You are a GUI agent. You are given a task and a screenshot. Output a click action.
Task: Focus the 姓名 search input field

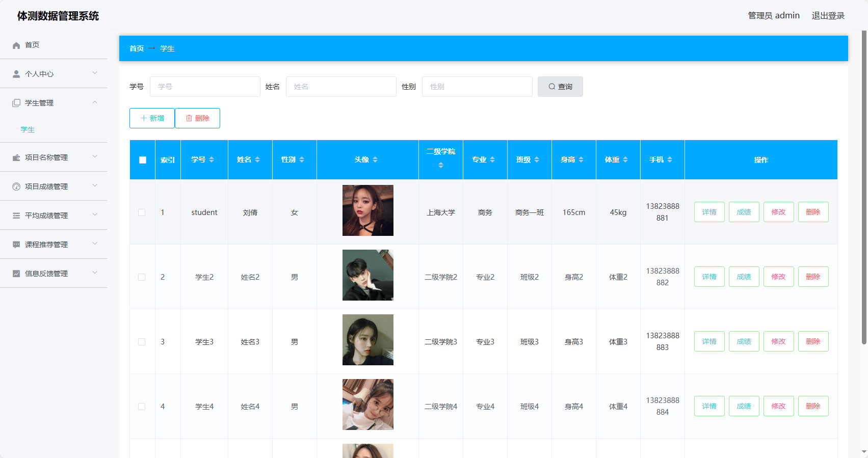click(x=341, y=87)
